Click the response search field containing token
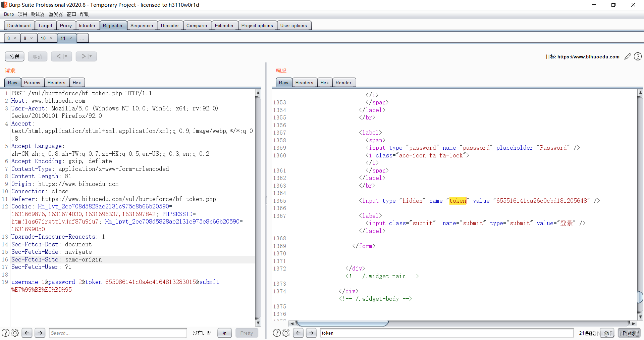The image size is (644, 340). (447, 333)
